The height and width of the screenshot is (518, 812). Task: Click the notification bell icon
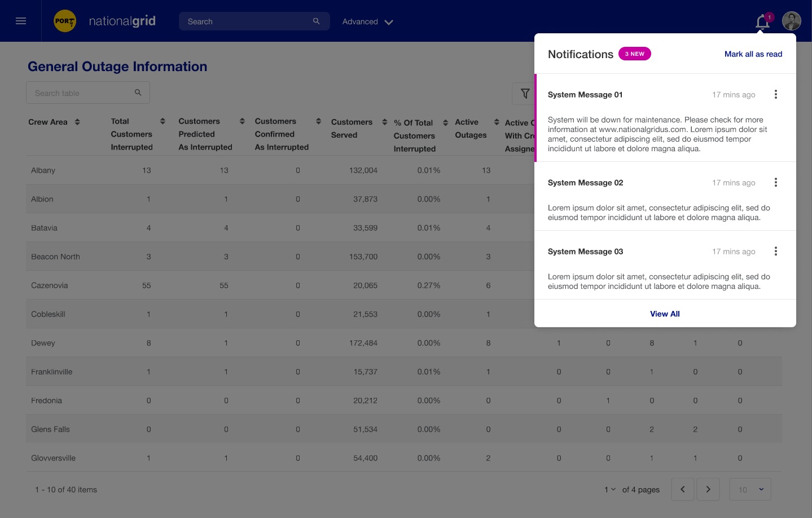(762, 22)
